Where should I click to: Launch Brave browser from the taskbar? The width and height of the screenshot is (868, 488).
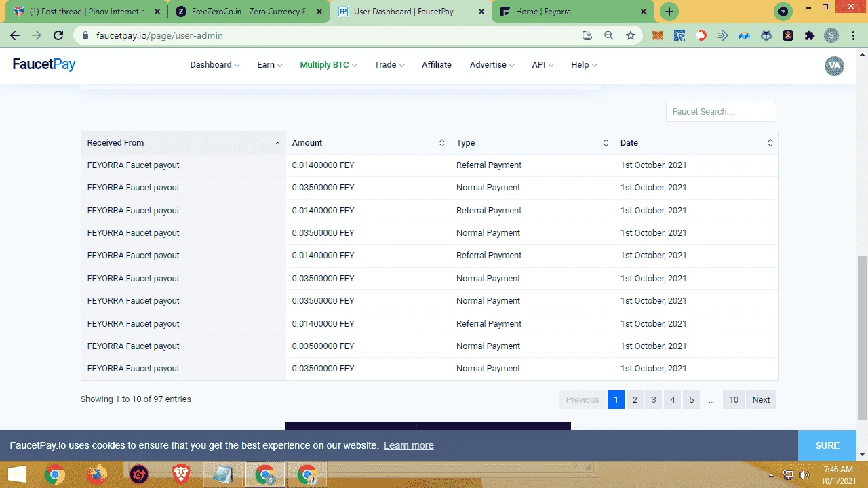pos(181,474)
